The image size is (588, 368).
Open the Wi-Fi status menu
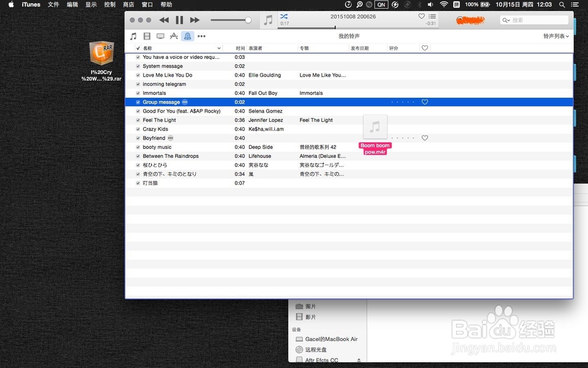443,5
